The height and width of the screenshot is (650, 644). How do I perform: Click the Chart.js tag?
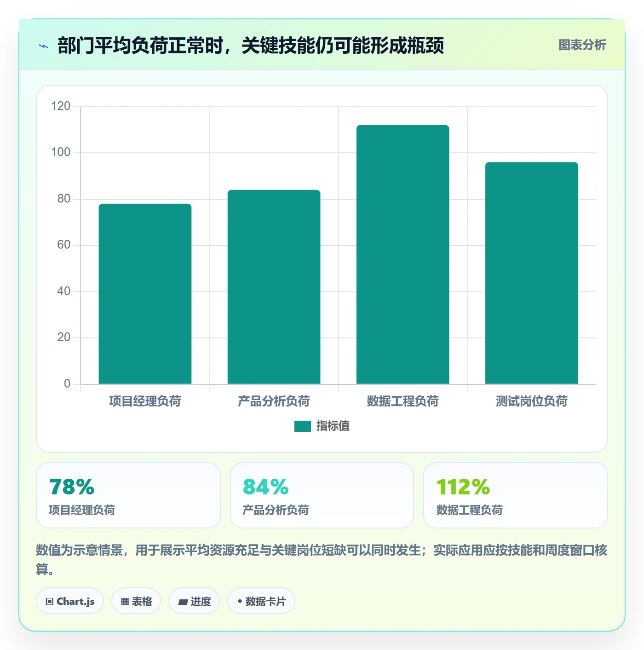coord(70,601)
